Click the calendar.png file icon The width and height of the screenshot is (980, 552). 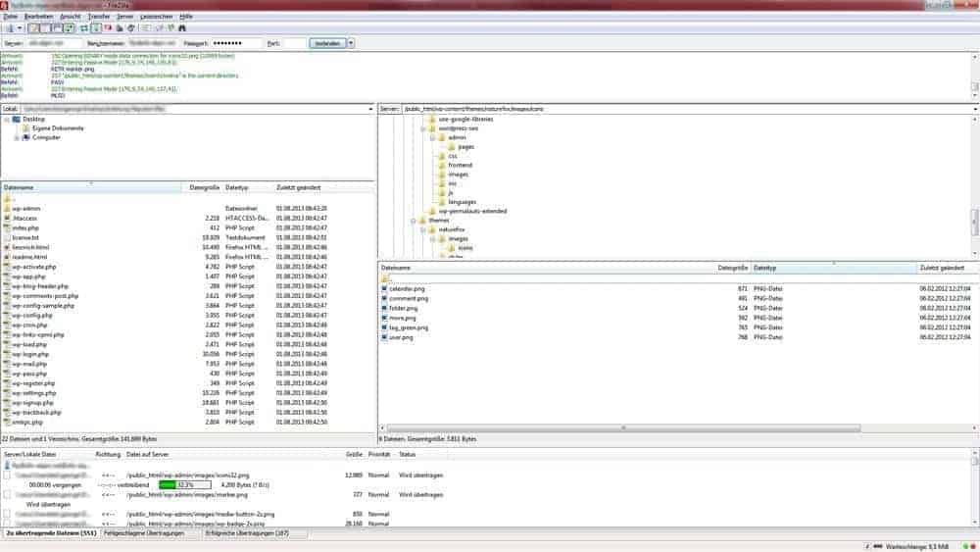385,289
